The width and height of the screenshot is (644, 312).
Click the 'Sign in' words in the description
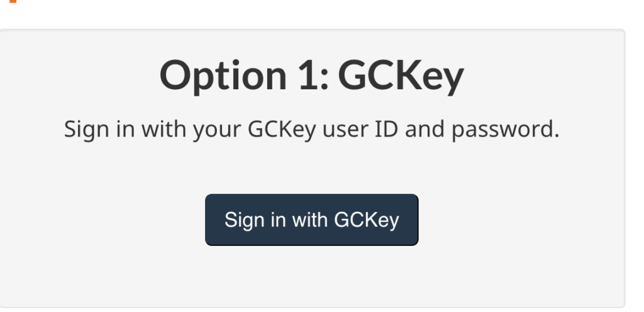coord(99,130)
